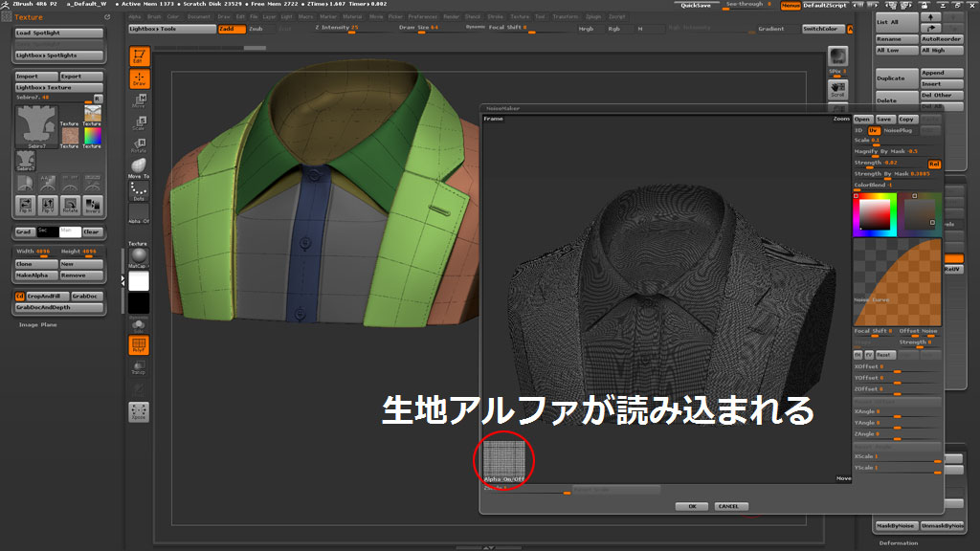Screen dimensions: 980x551
Task: Click the MakeAlpha button
Action: [x=36, y=275]
